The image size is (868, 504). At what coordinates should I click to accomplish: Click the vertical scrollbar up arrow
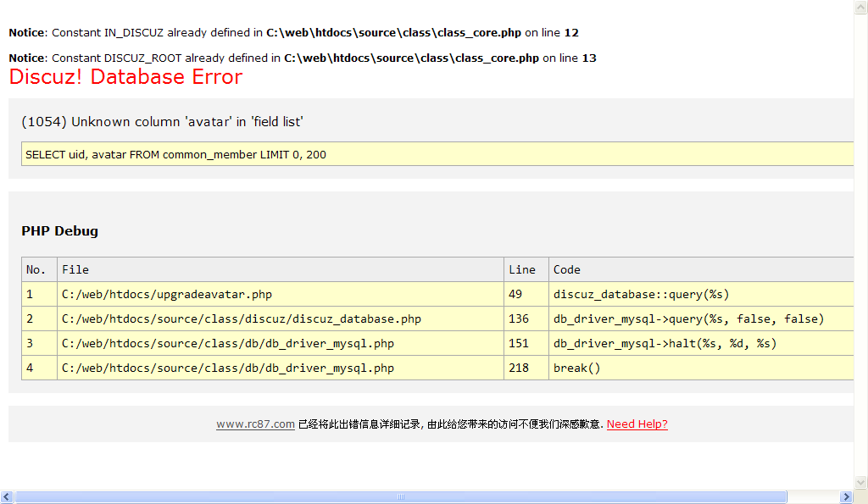[861, 7]
